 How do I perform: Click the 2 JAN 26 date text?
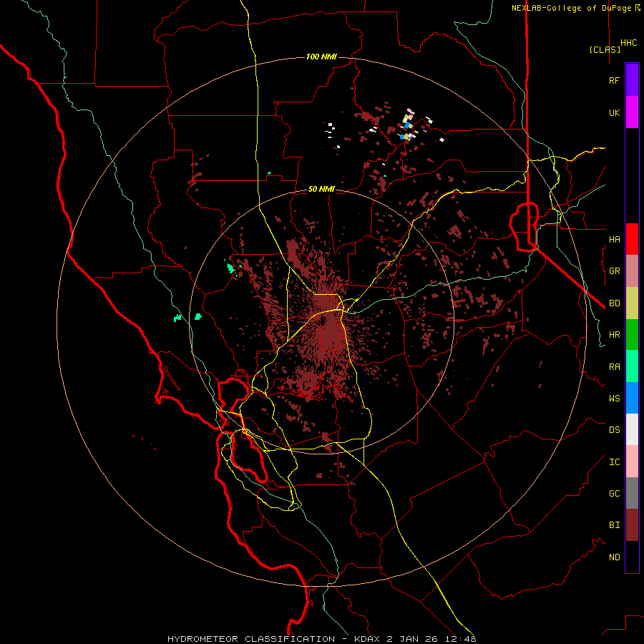tap(413, 639)
